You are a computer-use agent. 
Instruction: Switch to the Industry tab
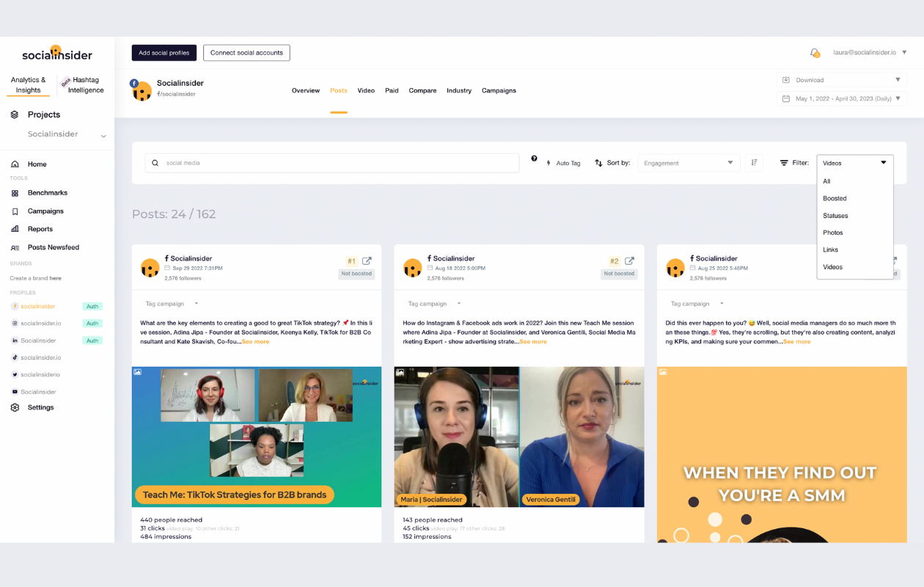(x=459, y=90)
